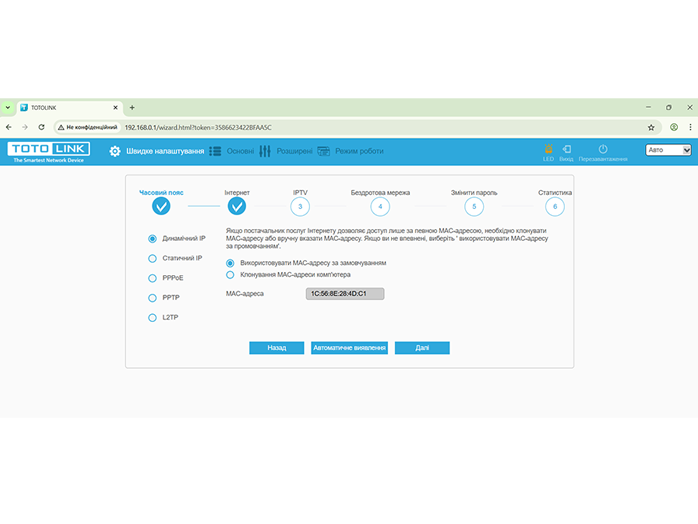
Task: Click the Режим роботи device icon
Action: coord(324,151)
